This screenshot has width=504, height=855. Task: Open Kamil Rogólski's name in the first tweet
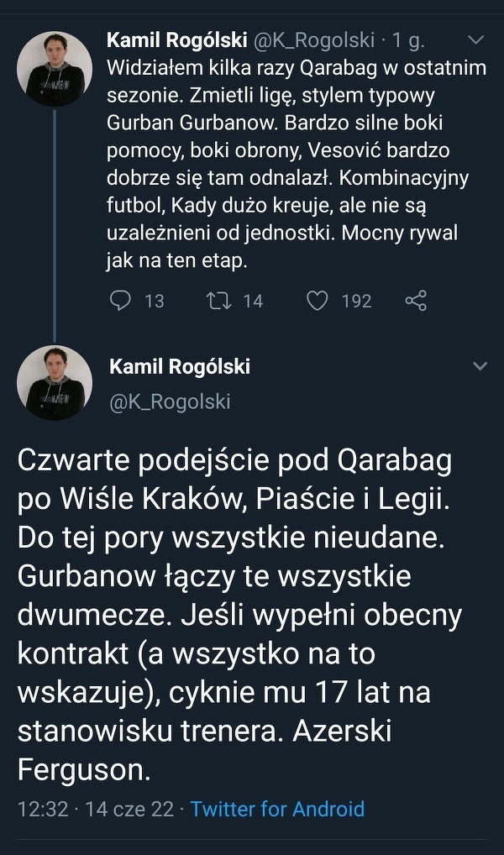click(176, 39)
